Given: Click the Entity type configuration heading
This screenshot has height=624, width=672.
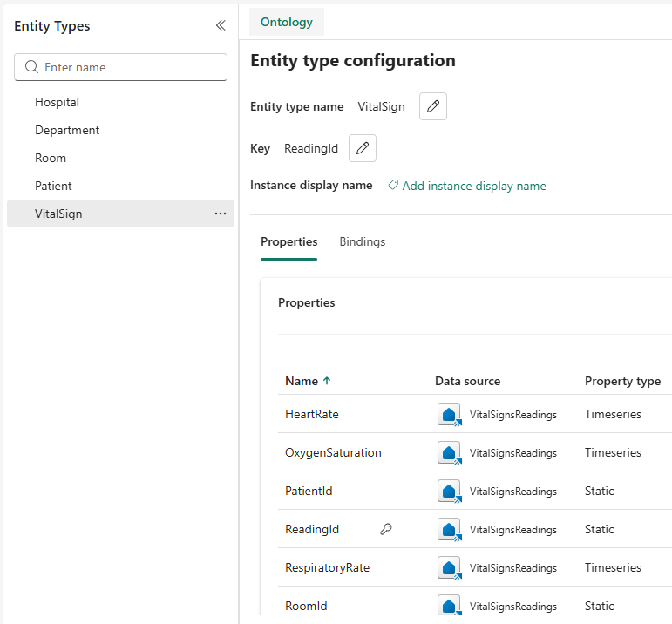Looking at the screenshot, I should tap(353, 61).
